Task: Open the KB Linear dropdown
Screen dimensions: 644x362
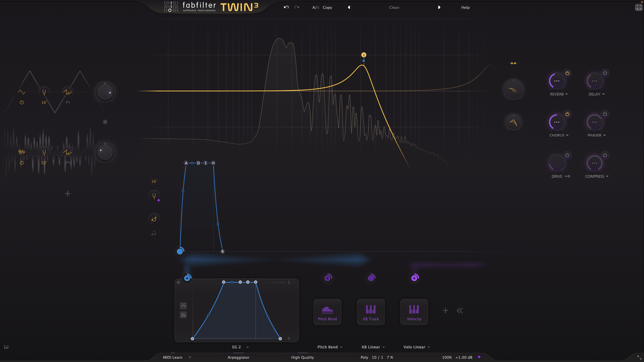Action: pos(373,347)
